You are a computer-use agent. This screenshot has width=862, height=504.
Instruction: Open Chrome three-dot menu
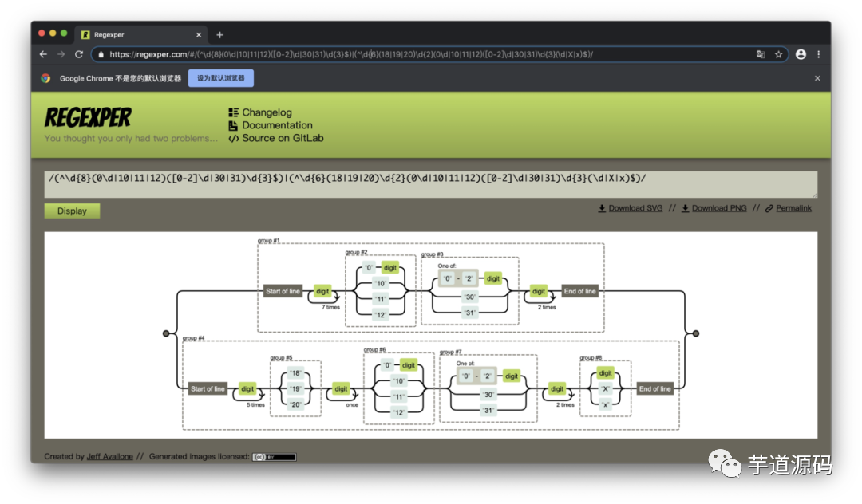click(x=818, y=54)
